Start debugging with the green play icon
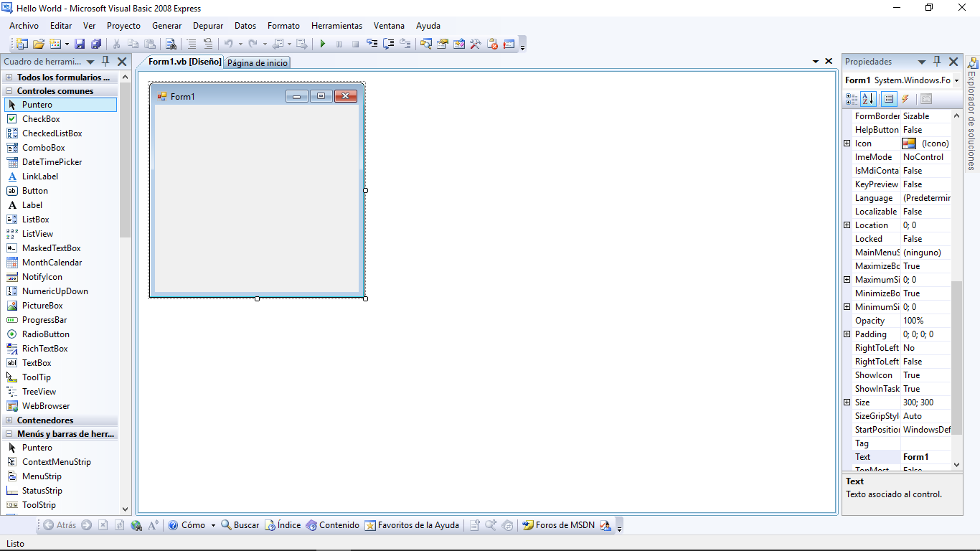The width and height of the screenshot is (980, 551). 323,44
